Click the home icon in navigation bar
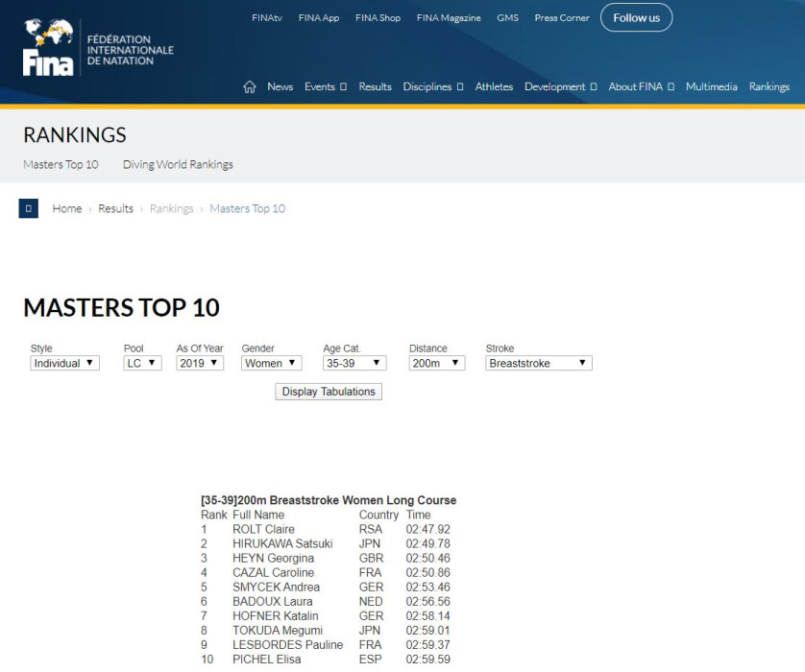Screen dimensions: 805x672 click(x=250, y=86)
